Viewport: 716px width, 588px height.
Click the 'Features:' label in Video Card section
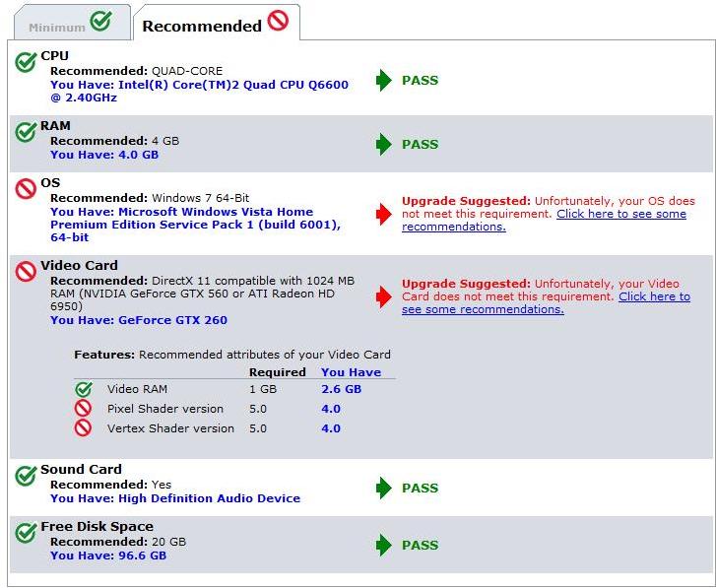pyautogui.click(x=104, y=355)
